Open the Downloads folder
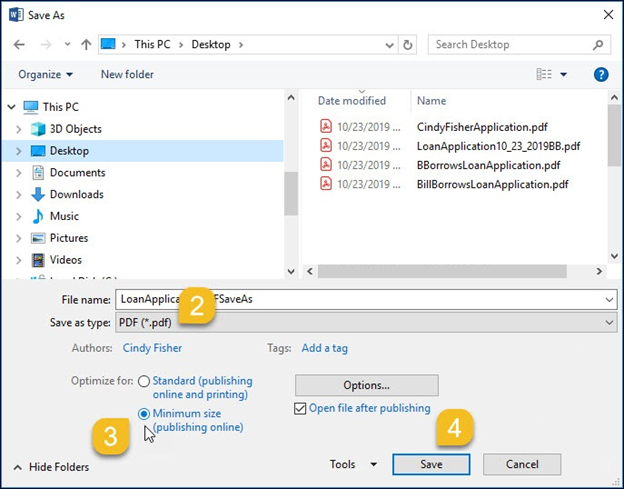 [77, 195]
